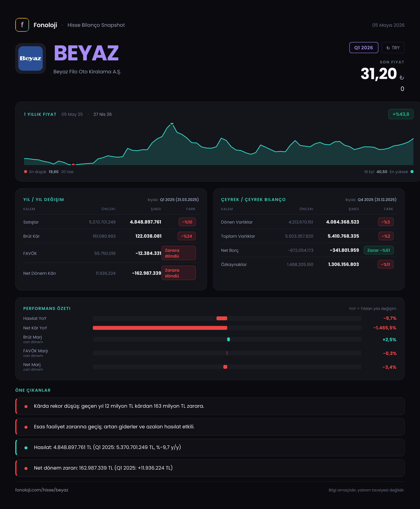
Task: Click the FAVÖK value -12.384.331
Action: point(148,253)
